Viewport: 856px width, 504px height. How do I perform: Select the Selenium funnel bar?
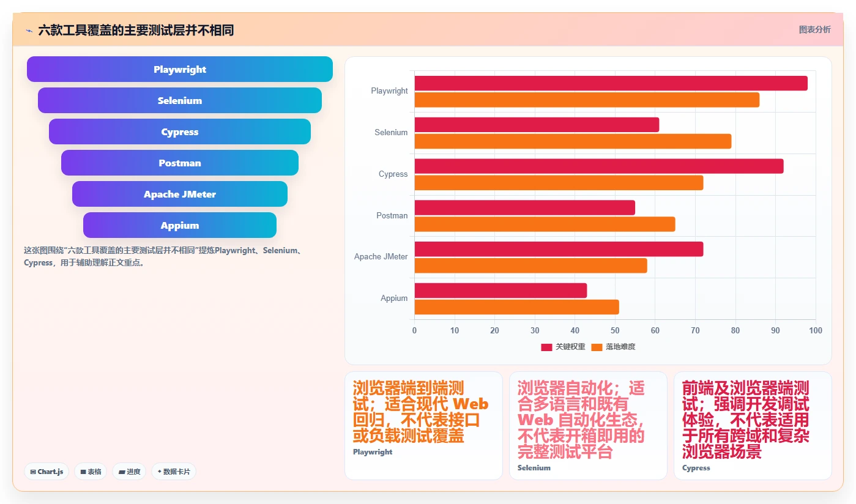pos(180,100)
